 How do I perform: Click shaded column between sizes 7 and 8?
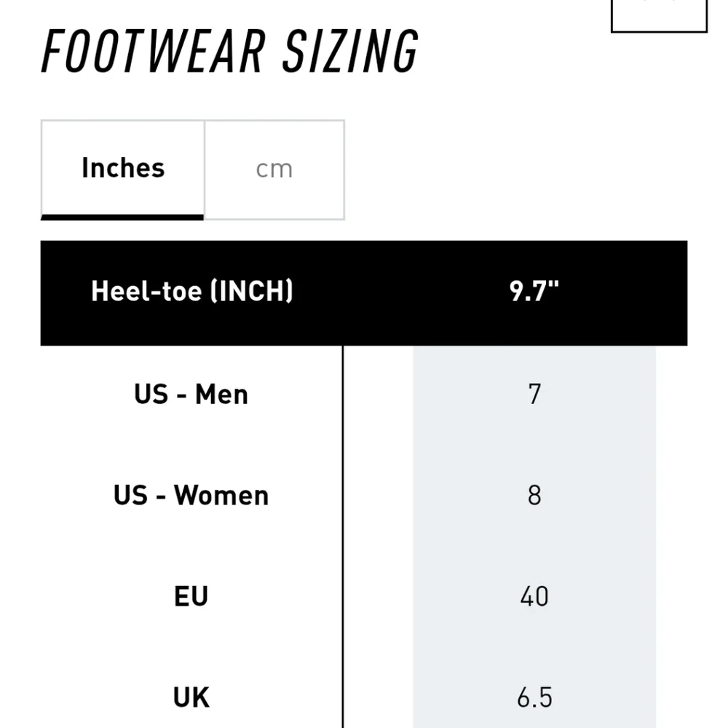click(x=534, y=445)
